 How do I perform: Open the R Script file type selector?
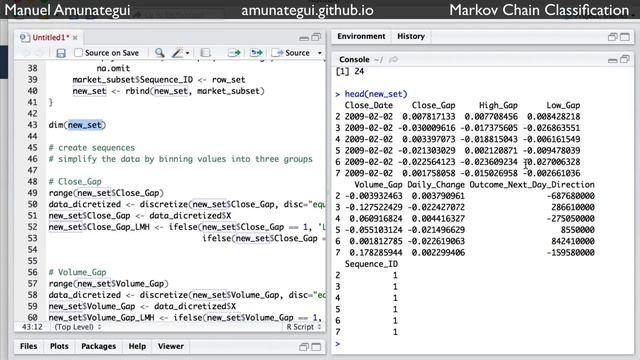point(304,327)
